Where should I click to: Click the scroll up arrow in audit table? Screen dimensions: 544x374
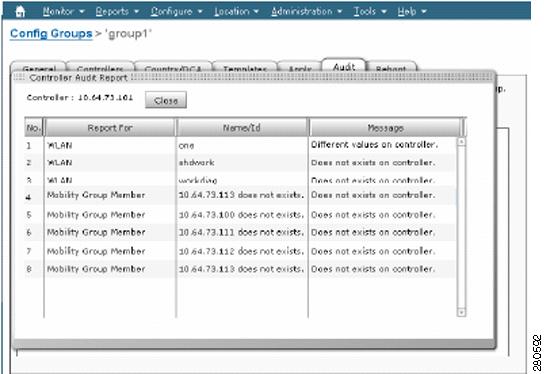pyautogui.click(x=461, y=142)
